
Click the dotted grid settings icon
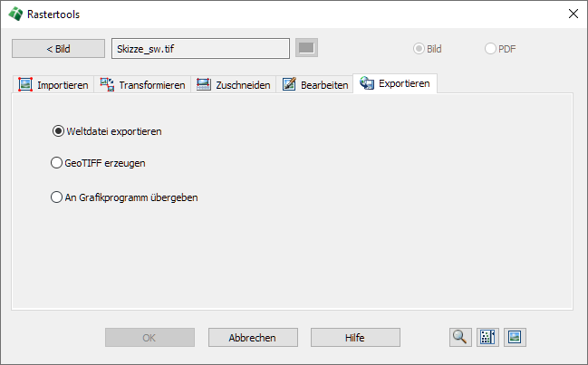487,337
